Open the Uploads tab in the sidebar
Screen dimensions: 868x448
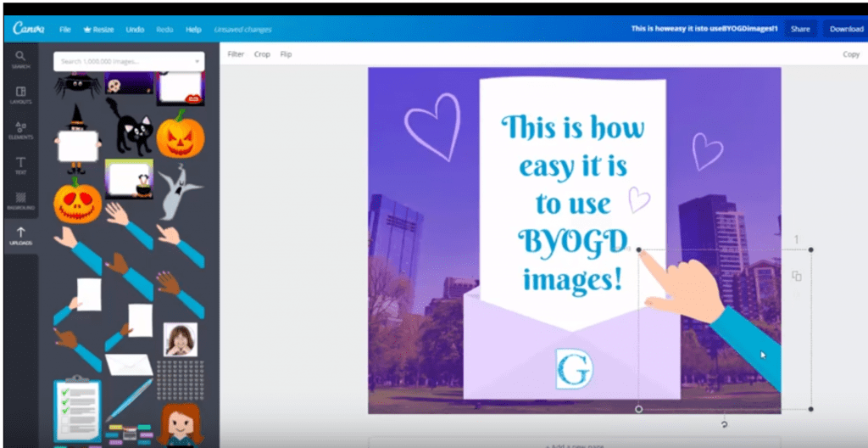(x=20, y=236)
